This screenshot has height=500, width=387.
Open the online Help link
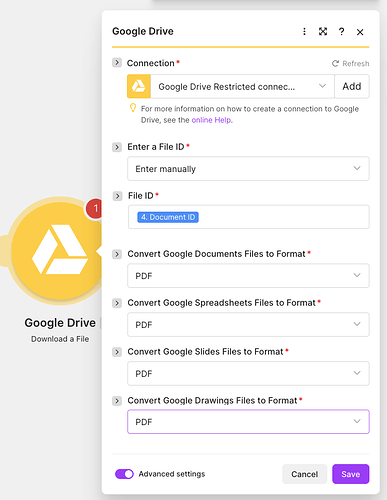(x=211, y=120)
